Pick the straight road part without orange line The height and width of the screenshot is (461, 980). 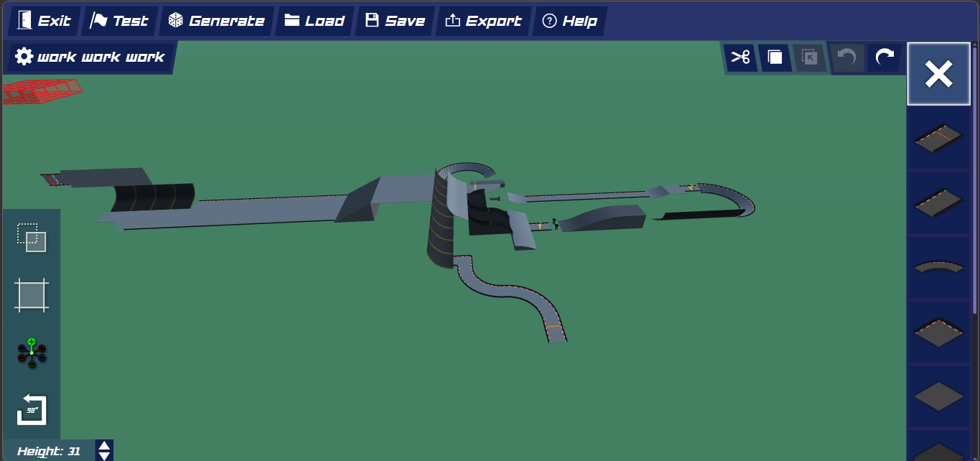click(x=939, y=204)
